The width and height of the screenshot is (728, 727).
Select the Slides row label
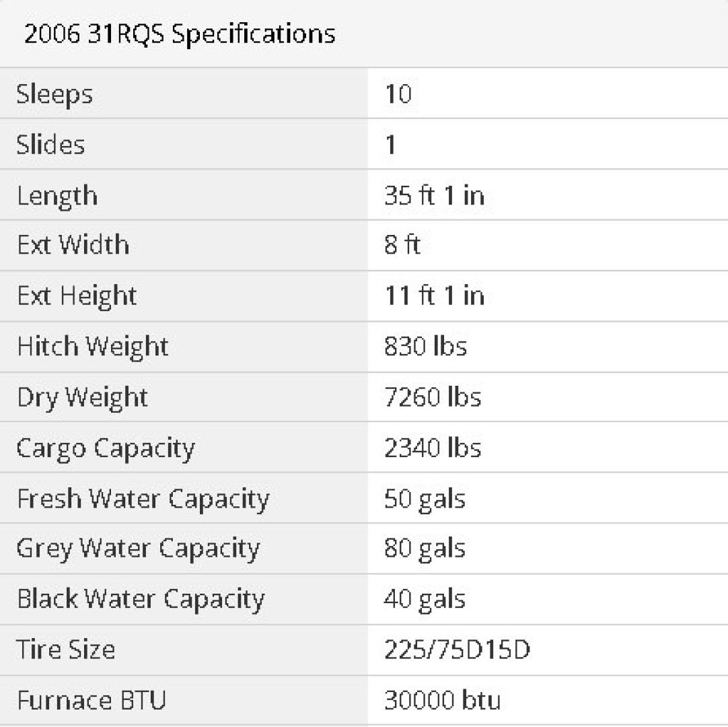pos(50,145)
